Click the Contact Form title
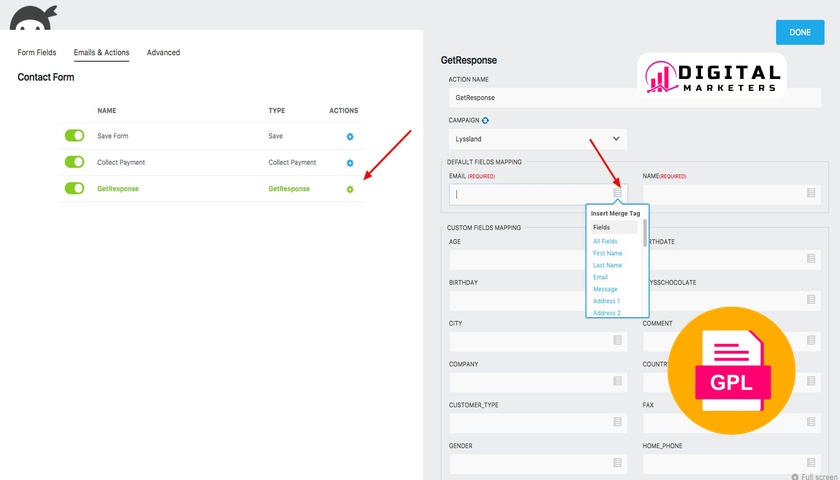This screenshot has height=480, width=840. 46,77
